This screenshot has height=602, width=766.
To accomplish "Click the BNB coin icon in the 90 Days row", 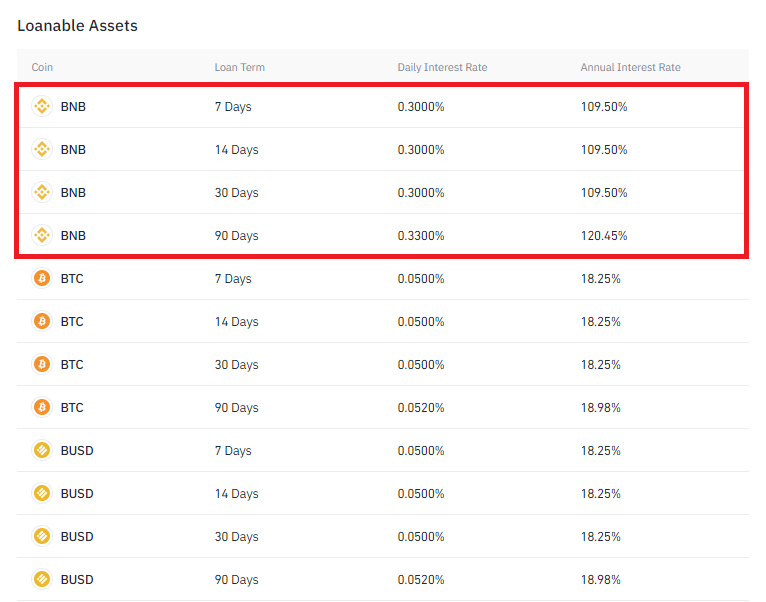I will tap(42, 235).
